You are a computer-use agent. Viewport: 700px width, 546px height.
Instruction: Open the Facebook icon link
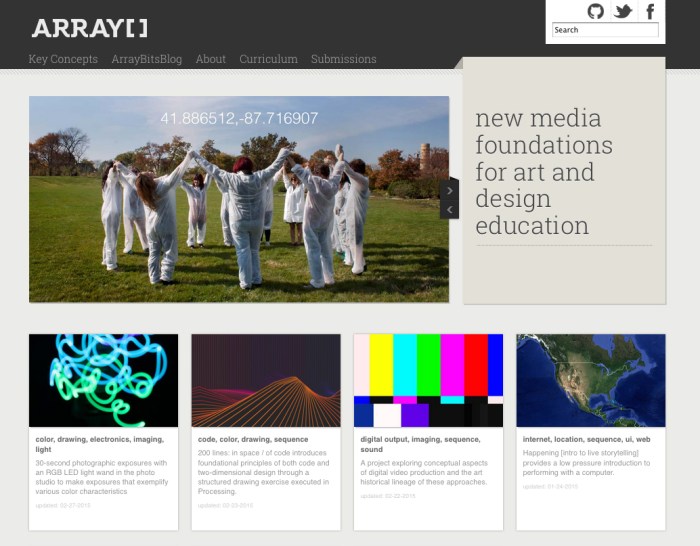[x=650, y=11]
